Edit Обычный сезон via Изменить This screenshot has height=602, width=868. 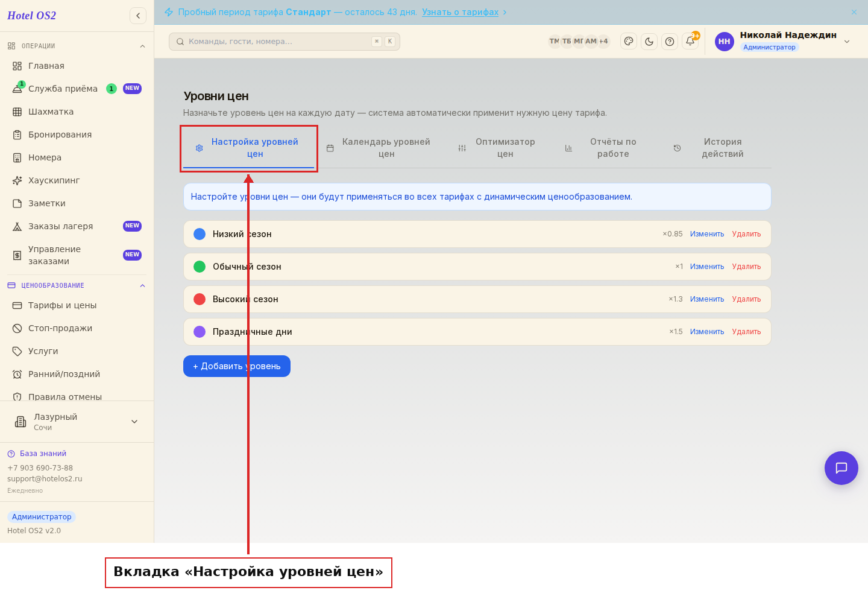coord(707,267)
